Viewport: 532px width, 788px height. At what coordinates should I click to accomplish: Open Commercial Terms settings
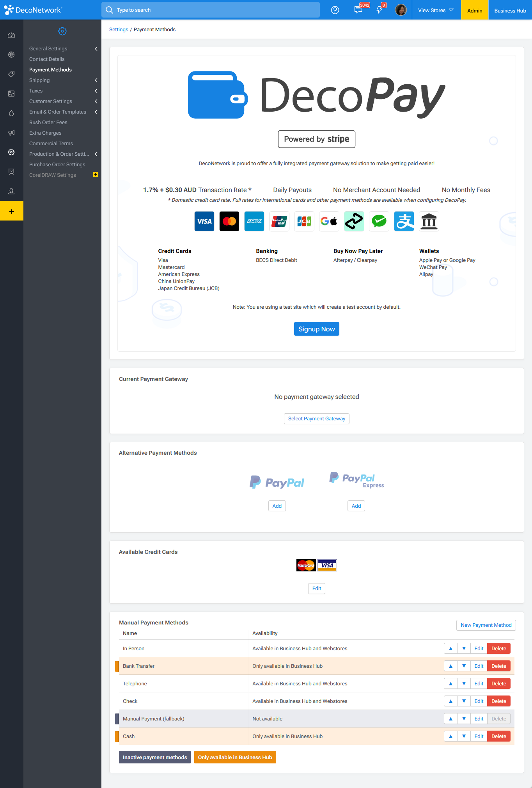pos(51,143)
